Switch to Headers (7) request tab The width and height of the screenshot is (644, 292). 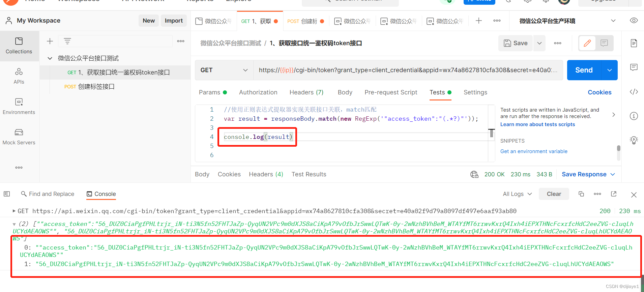[x=306, y=92]
